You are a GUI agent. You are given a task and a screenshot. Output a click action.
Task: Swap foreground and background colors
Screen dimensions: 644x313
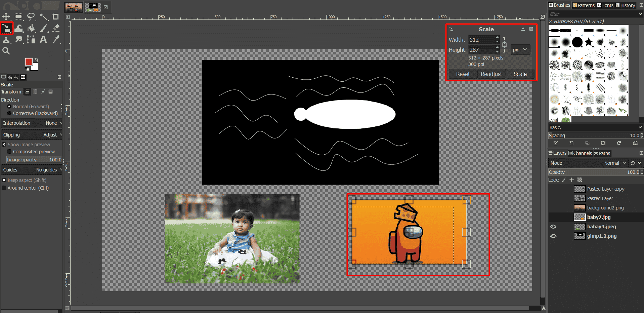(36, 60)
